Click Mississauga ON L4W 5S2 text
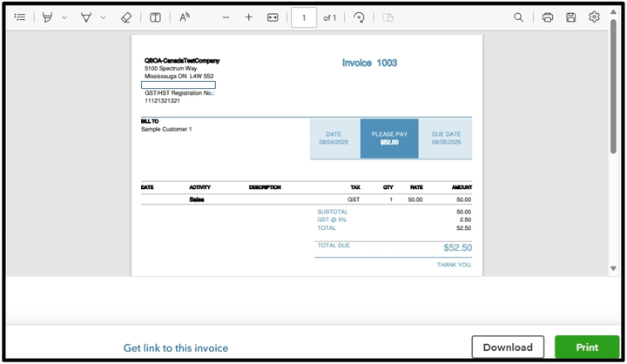The height and width of the screenshot is (364, 627). (x=179, y=76)
